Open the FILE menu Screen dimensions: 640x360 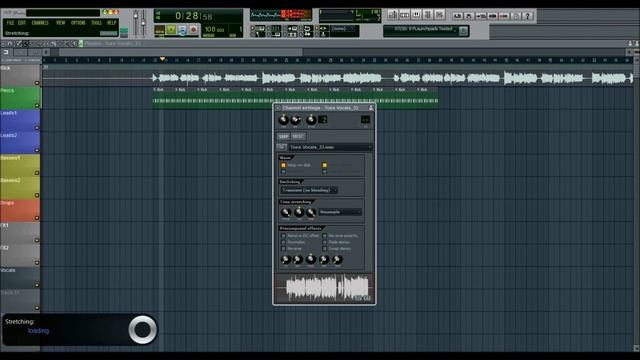pos(10,23)
